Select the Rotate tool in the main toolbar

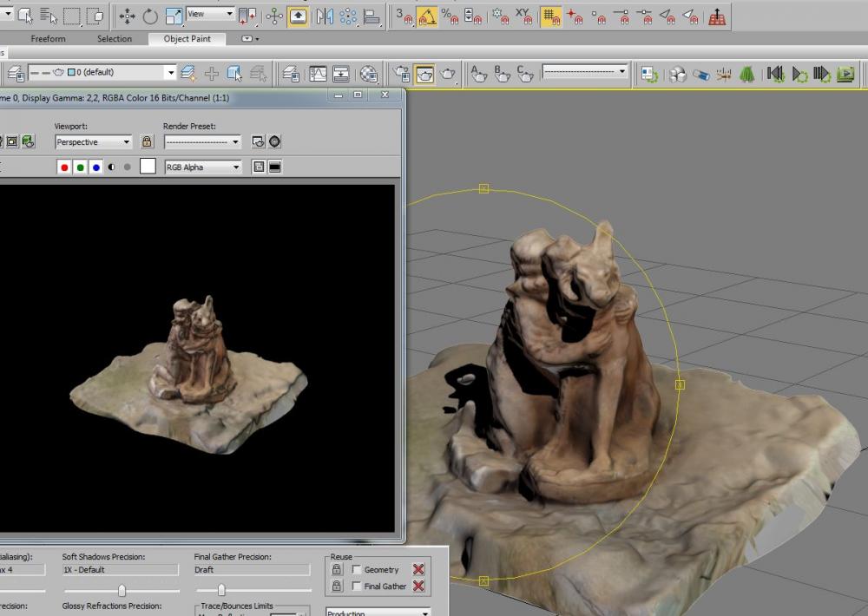coord(150,16)
